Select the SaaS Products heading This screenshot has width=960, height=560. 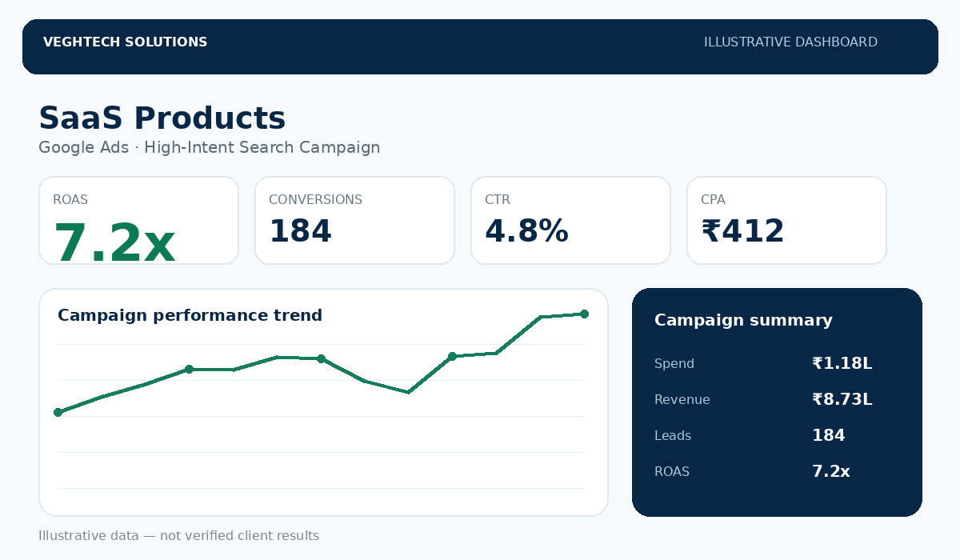162,118
